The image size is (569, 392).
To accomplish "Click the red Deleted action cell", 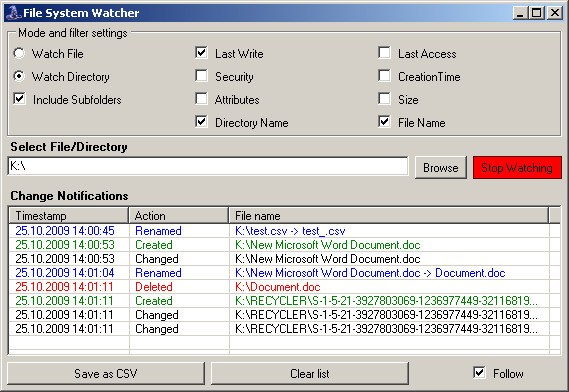I will [x=154, y=287].
